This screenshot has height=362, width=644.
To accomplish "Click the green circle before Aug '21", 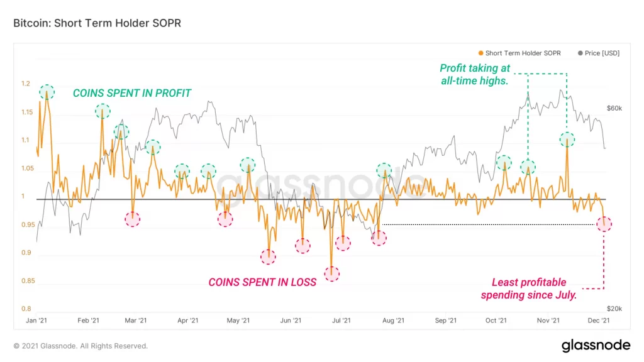I will point(384,170).
